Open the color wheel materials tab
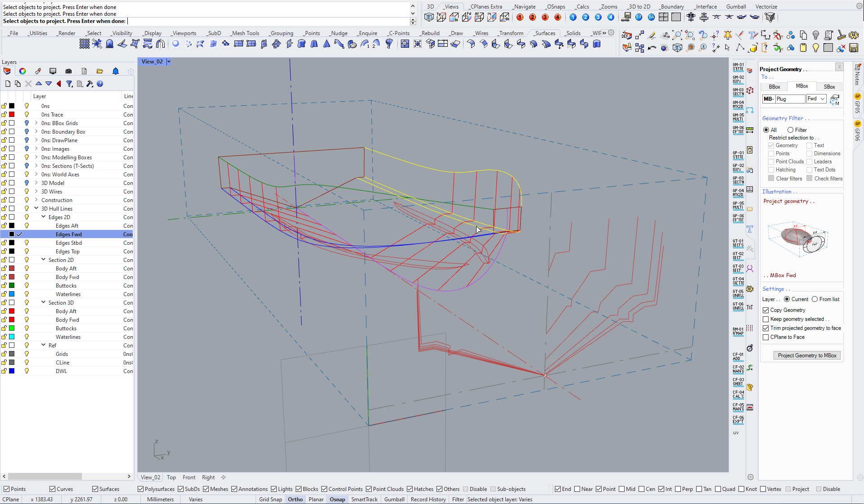The image size is (864, 504). 22,71
